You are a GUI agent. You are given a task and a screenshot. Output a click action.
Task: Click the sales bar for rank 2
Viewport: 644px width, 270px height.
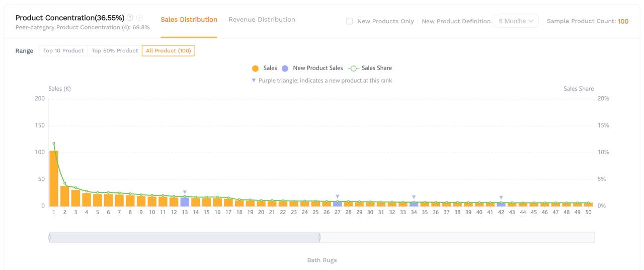click(65, 196)
